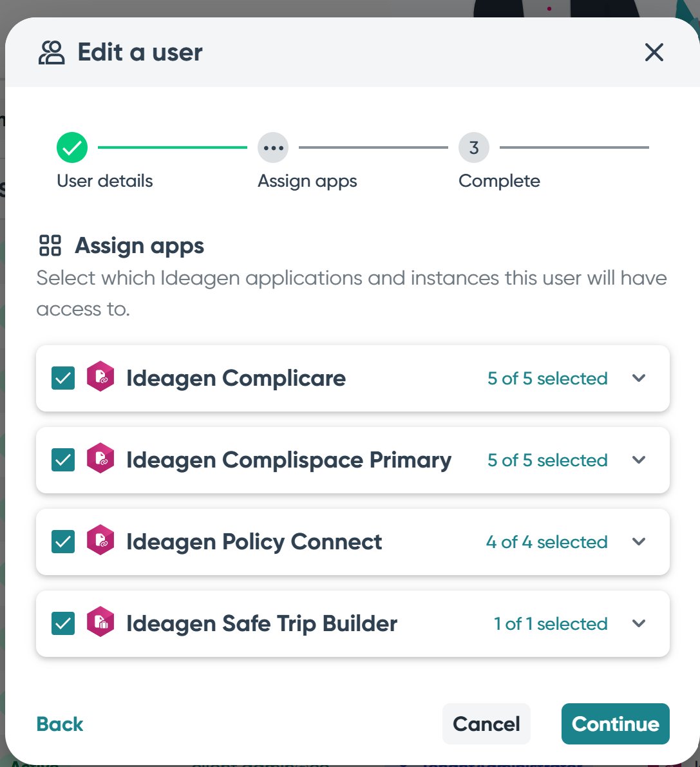Click the Assign apps step dots indicator
This screenshot has width=700, height=767.
click(x=273, y=147)
